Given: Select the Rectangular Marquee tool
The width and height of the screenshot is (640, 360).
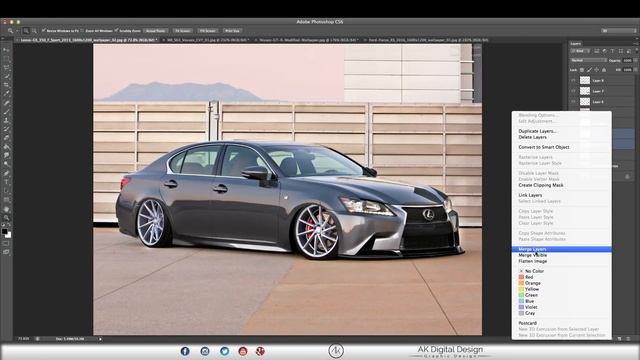Looking at the screenshot, I should (x=7, y=58).
